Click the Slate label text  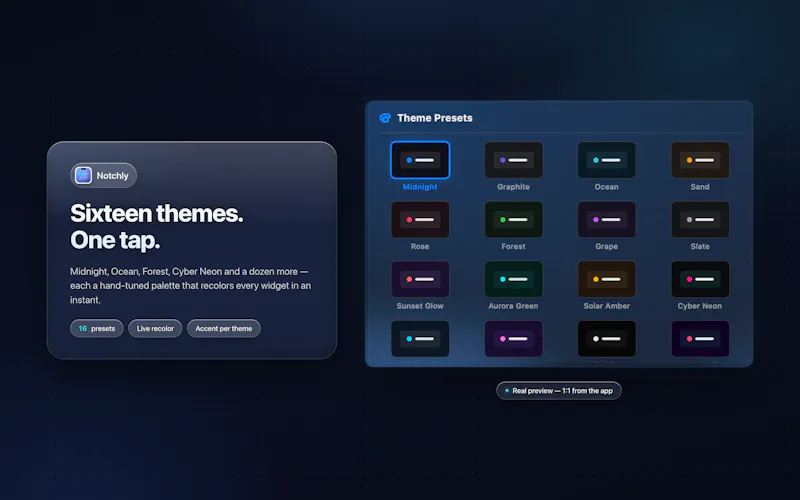coord(700,246)
